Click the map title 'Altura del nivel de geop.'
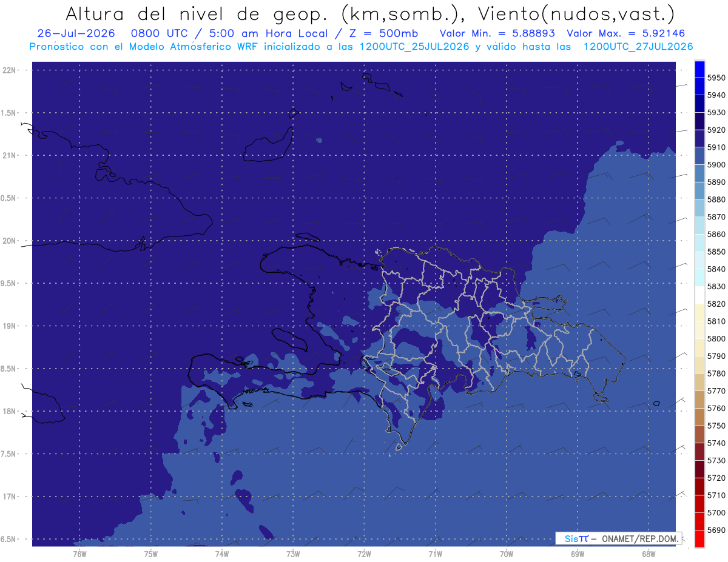The height and width of the screenshot is (562, 728). click(197, 13)
